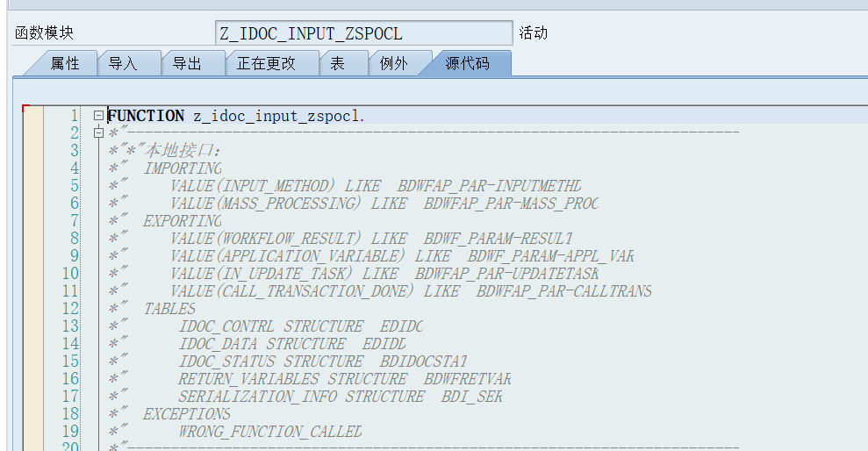The width and height of the screenshot is (868, 451).
Task: Open the 例外 tab
Action: pyautogui.click(x=393, y=64)
